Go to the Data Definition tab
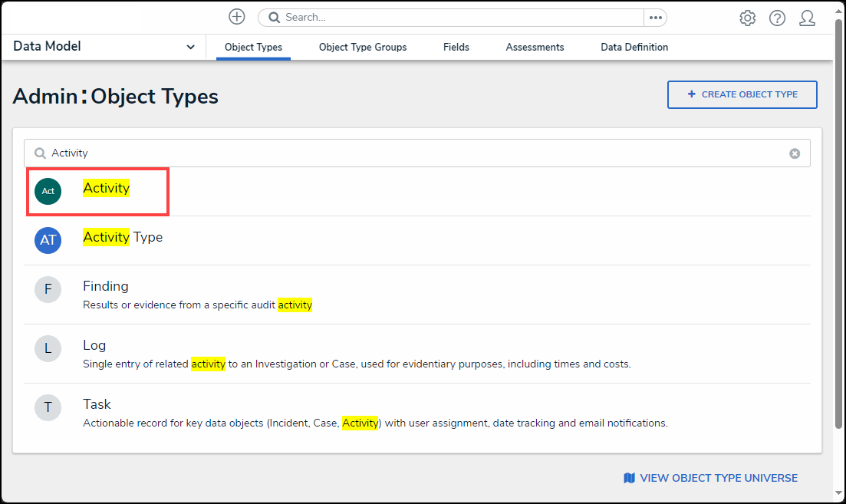 [634, 48]
